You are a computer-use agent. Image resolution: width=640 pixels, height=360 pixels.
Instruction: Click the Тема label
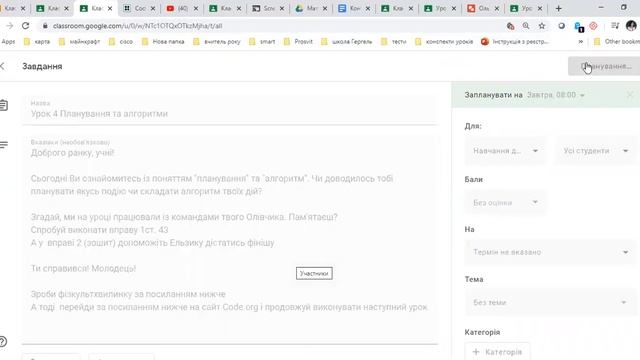click(474, 279)
